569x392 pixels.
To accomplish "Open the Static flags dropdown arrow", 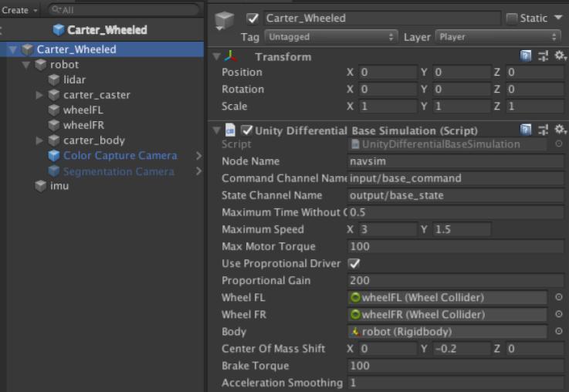I will pos(559,18).
